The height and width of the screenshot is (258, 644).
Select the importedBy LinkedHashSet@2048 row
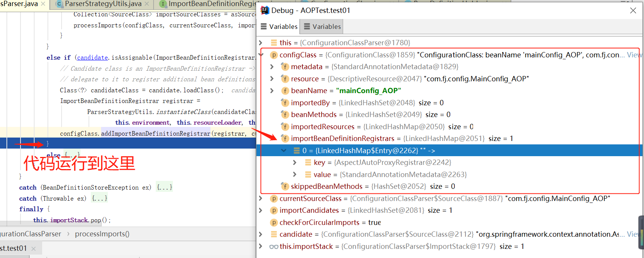point(450,103)
